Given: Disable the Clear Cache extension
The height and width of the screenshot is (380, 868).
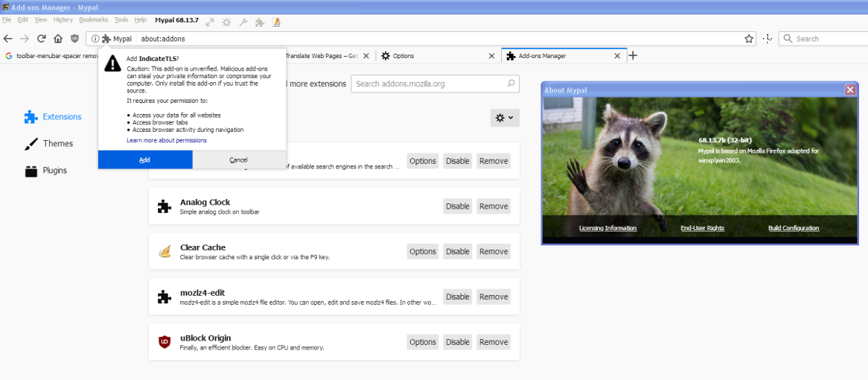Looking at the screenshot, I should 458,252.
